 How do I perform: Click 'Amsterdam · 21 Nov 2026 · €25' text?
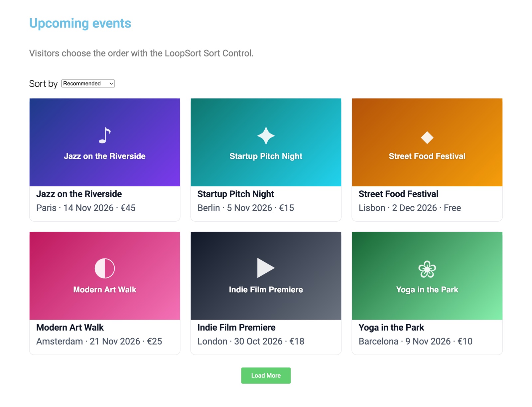tap(99, 342)
